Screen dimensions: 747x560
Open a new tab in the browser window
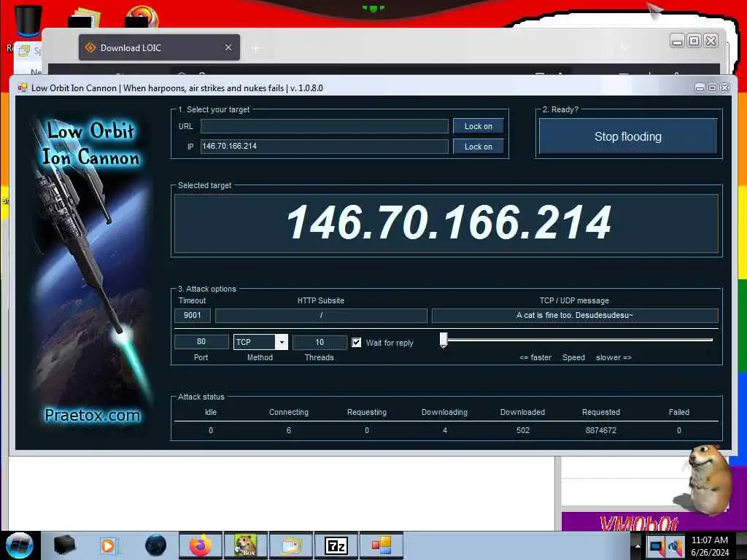tap(256, 48)
